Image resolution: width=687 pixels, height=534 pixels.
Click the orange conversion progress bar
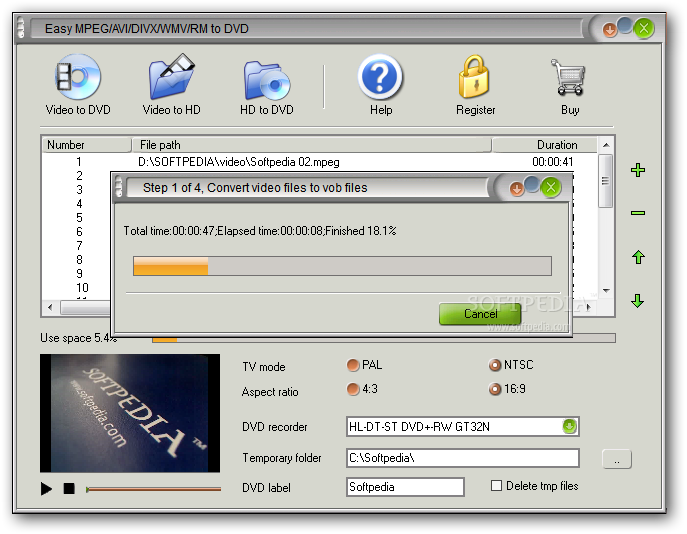point(342,266)
